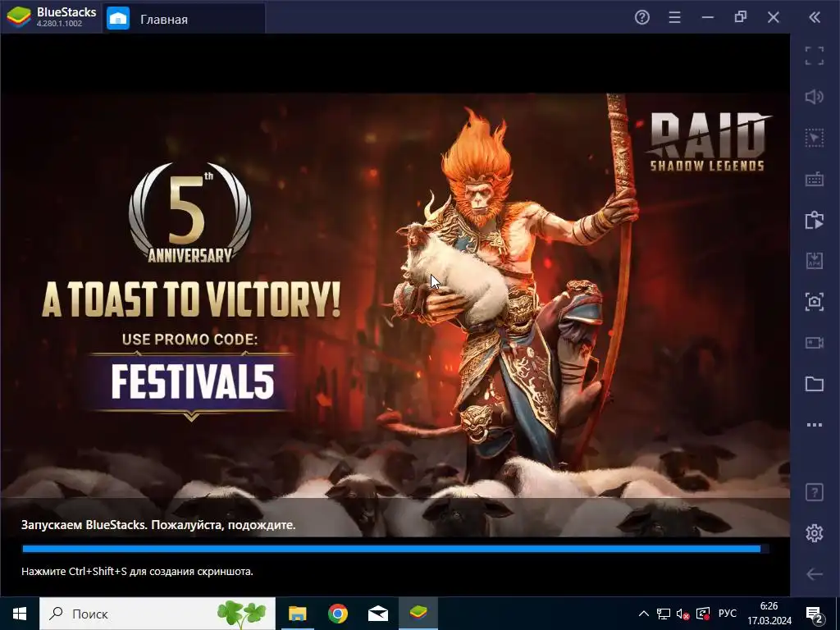
Task: Click the 5th Anniversary emblem
Action: 189,213
